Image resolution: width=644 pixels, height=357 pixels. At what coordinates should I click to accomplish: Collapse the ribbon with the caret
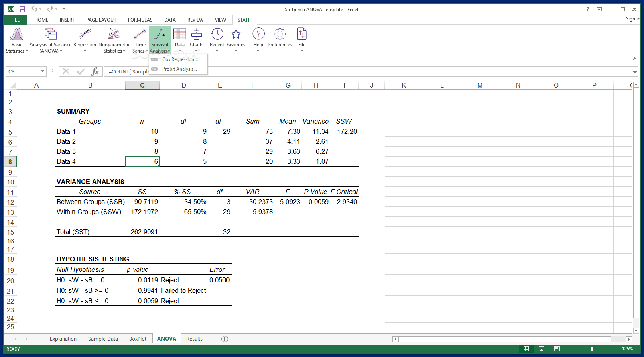coord(634,59)
